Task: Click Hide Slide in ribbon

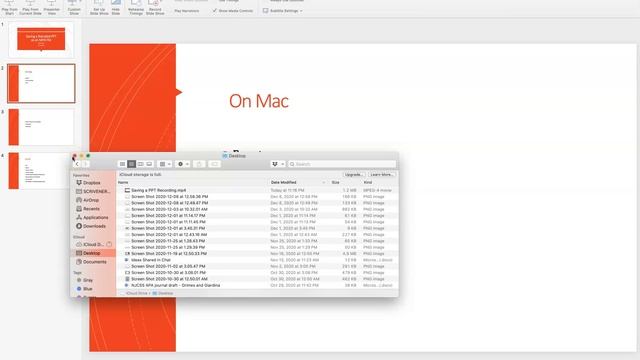Action: (116, 8)
